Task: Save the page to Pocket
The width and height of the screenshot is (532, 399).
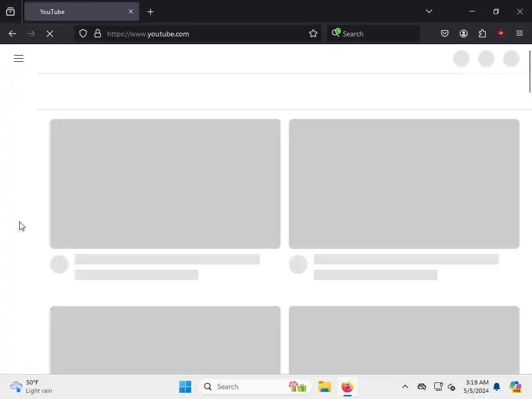Action: [445, 33]
